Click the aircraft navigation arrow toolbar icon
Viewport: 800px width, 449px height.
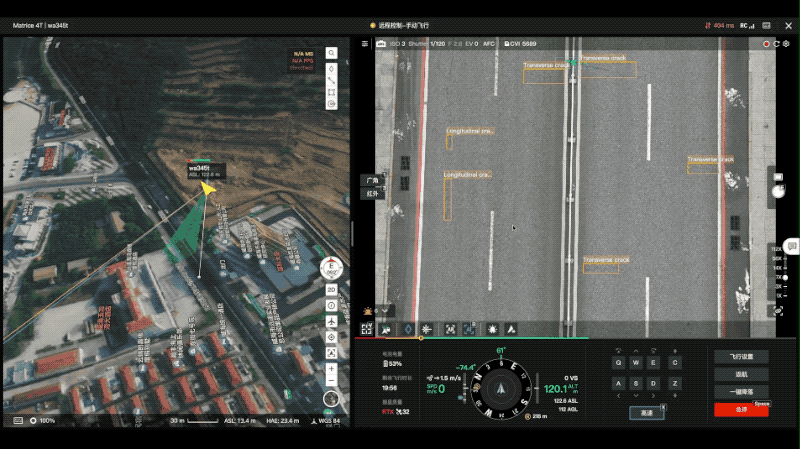(511, 330)
